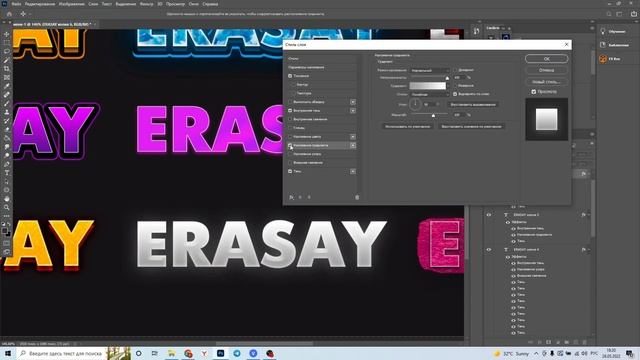Select the Brush tool
The width and height of the screenshot is (640, 360).
7,103
